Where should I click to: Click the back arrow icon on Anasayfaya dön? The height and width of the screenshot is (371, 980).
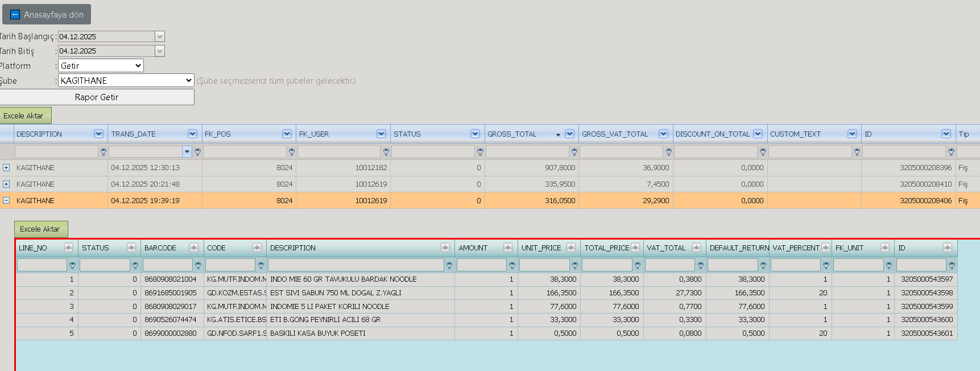[15, 14]
